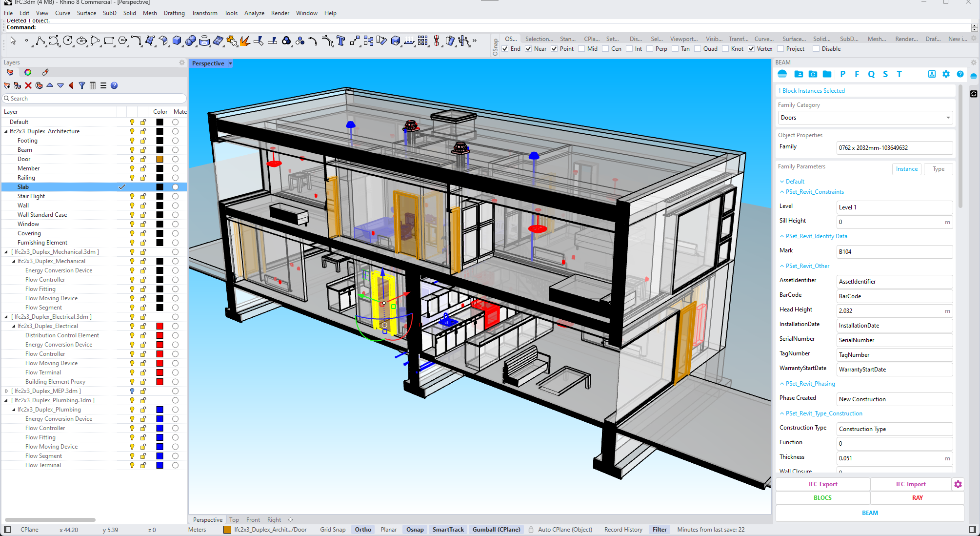Check the Disable osnap checkbox
This screenshot has height=536, width=980.
coord(816,49)
